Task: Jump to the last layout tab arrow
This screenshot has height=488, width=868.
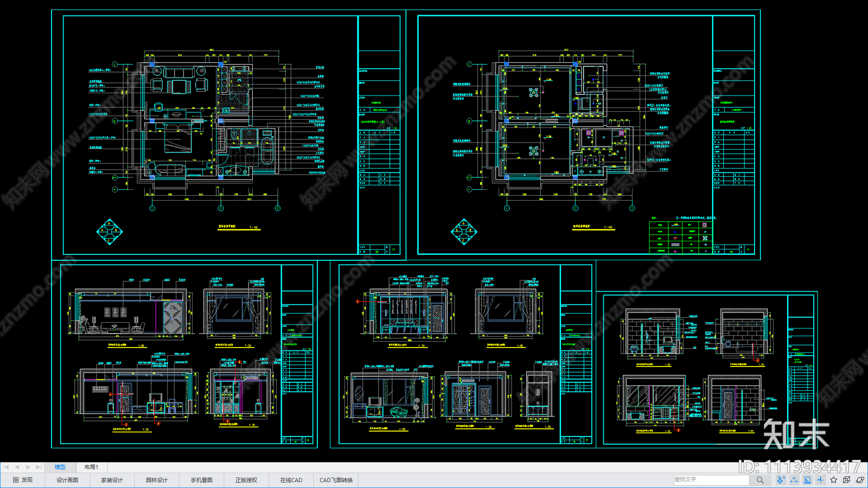Action: (38, 467)
